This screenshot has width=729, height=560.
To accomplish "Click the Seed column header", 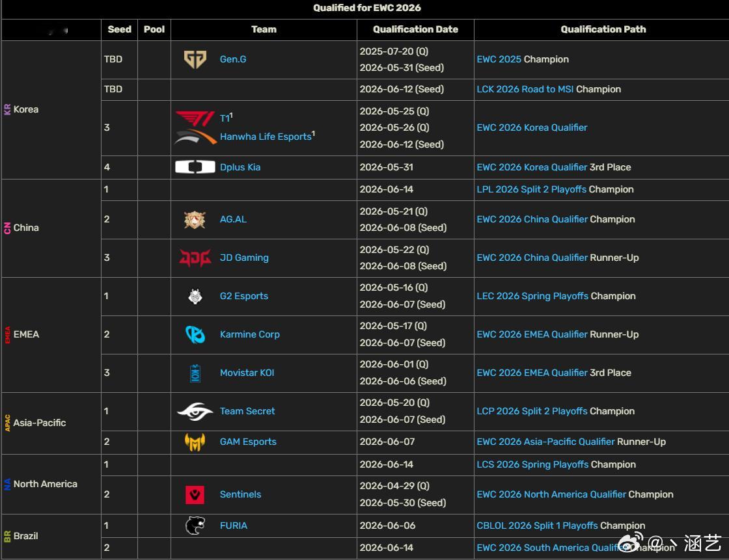I will (x=120, y=29).
